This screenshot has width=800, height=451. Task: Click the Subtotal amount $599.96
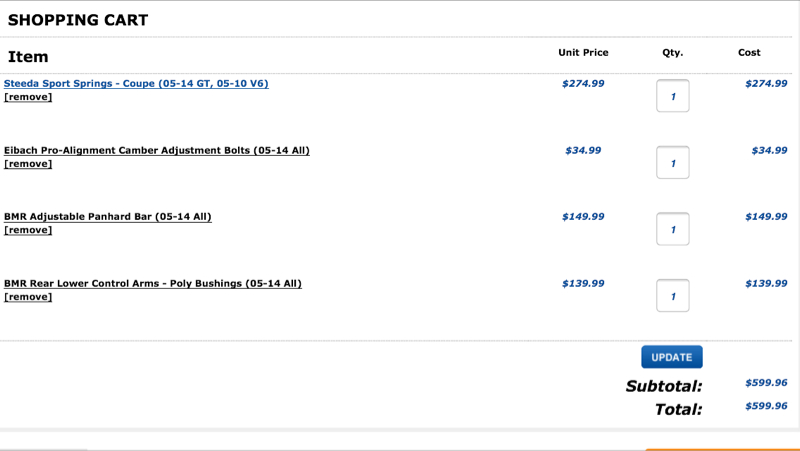(766, 382)
